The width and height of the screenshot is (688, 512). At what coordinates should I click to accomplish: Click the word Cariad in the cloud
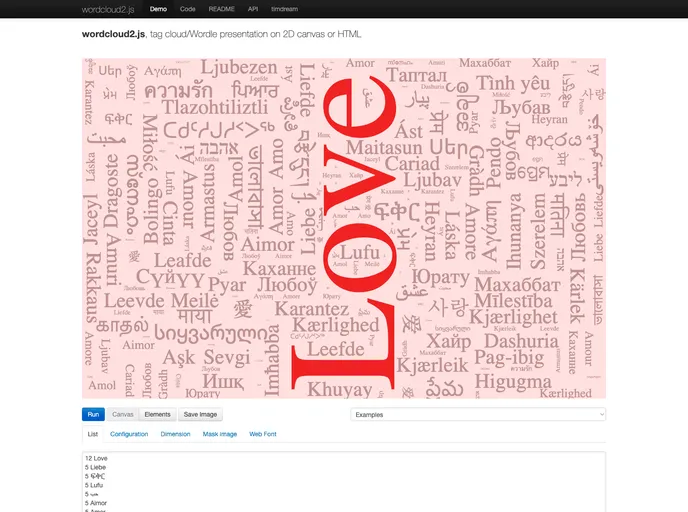(412, 164)
